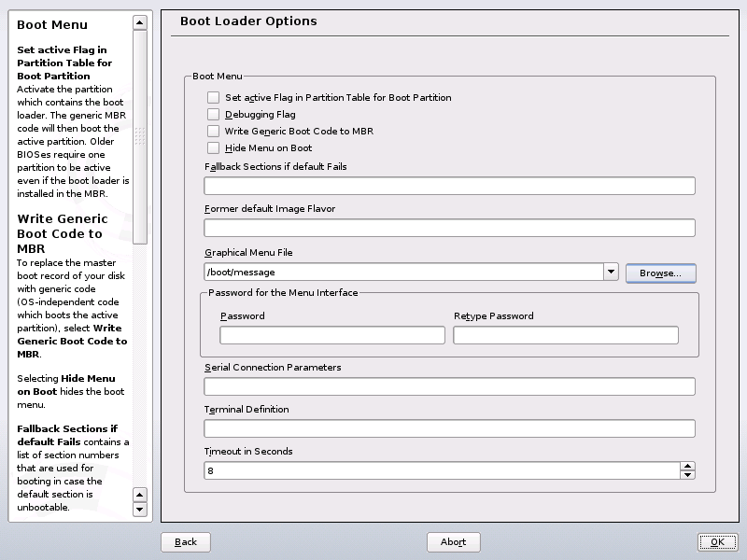The width and height of the screenshot is (747, 560).
Task: Confirm with the OK button
Action: 717,542
